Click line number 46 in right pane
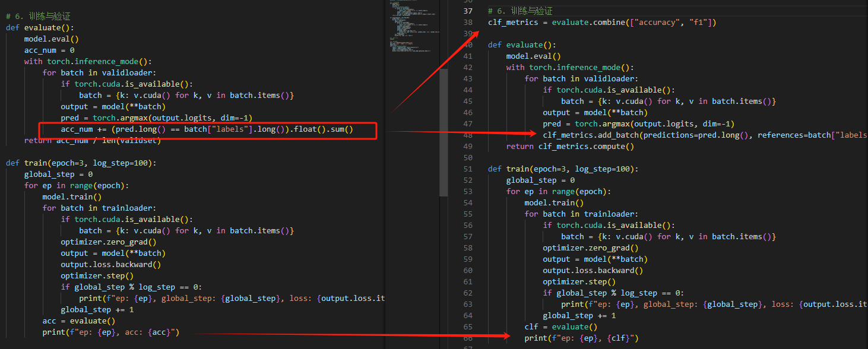The width and height of the screenshot is (868, 349). [x=467, y=113]
